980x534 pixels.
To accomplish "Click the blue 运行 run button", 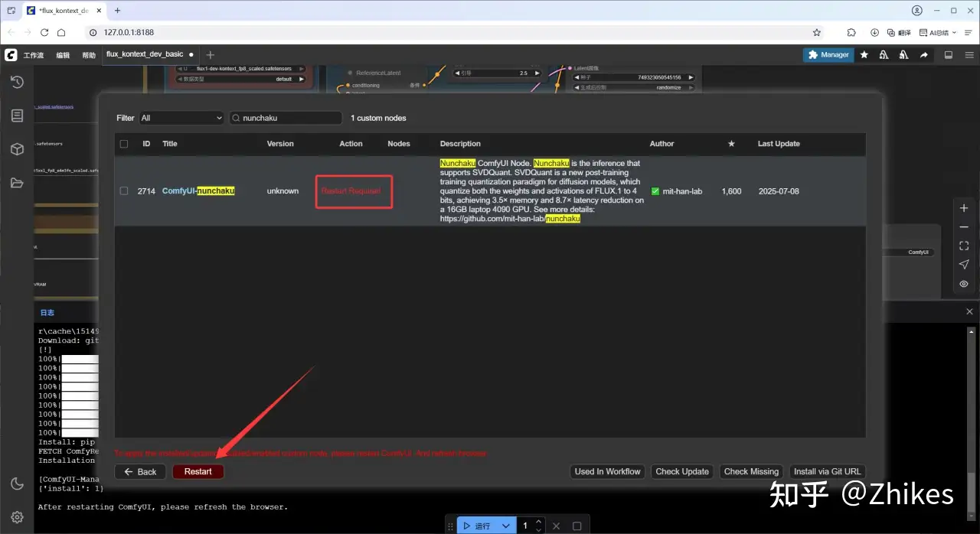I will pyautogui.click(x=478, y=526).
